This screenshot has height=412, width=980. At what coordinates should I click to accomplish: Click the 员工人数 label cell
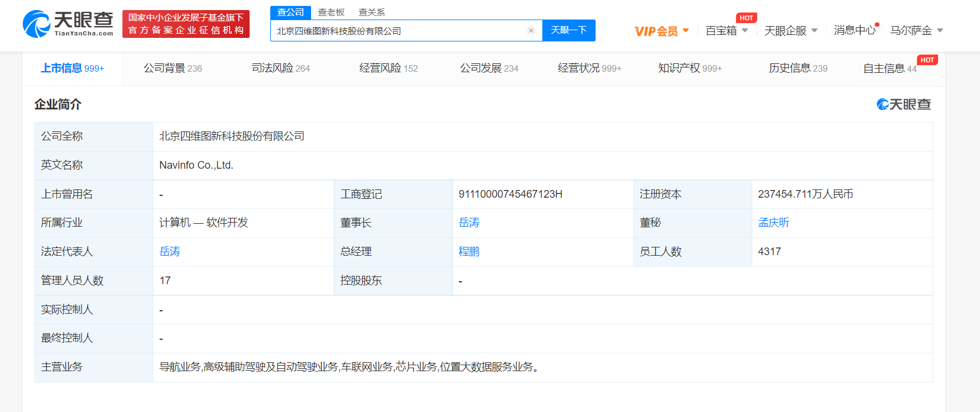[693, 252]
